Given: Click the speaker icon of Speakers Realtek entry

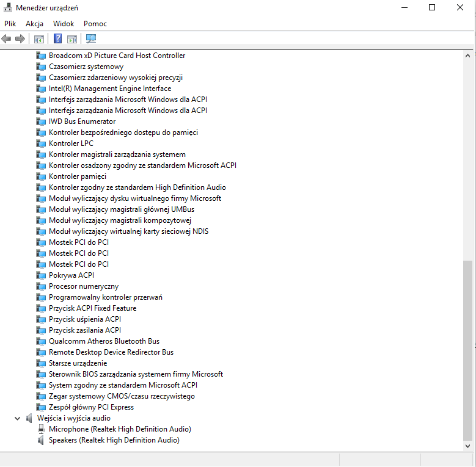Looking at the screenshot, I should coord(41,440).
